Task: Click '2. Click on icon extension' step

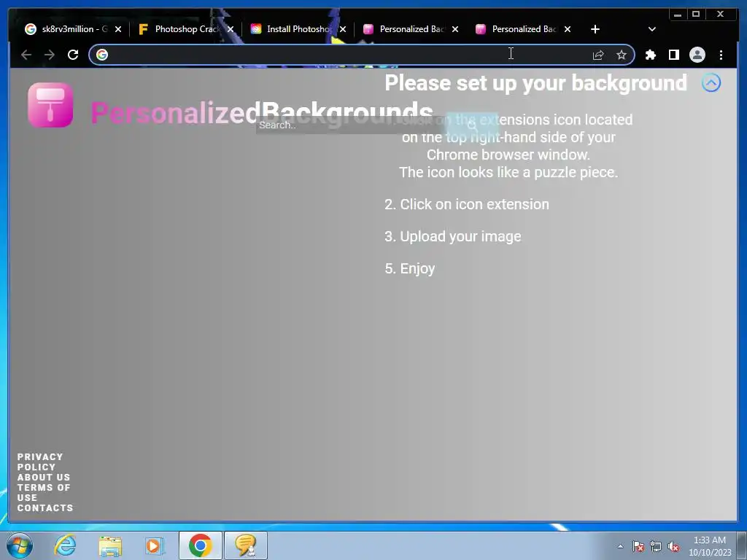Action: [x=467, y=204]
